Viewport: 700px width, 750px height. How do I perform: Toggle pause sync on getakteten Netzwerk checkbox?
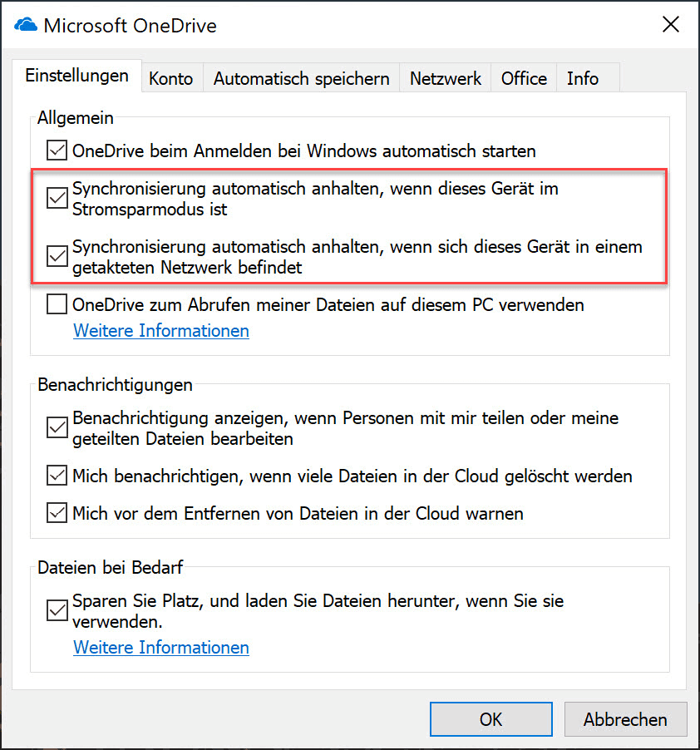point(57,257)
